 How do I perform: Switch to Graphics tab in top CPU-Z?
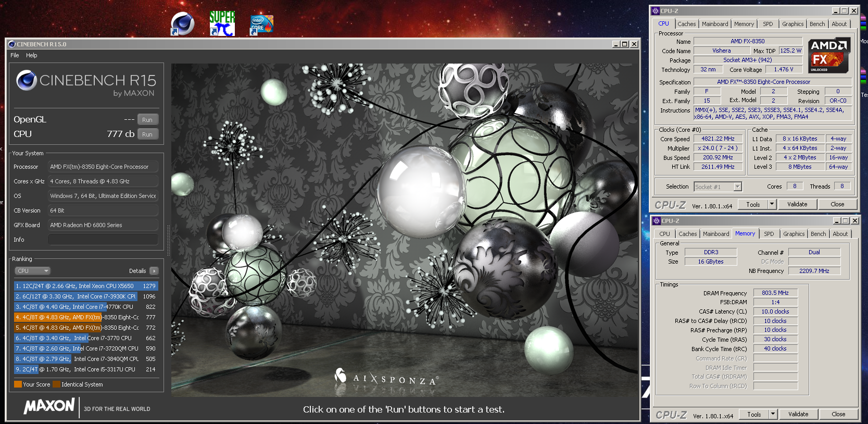coord(792,24)
